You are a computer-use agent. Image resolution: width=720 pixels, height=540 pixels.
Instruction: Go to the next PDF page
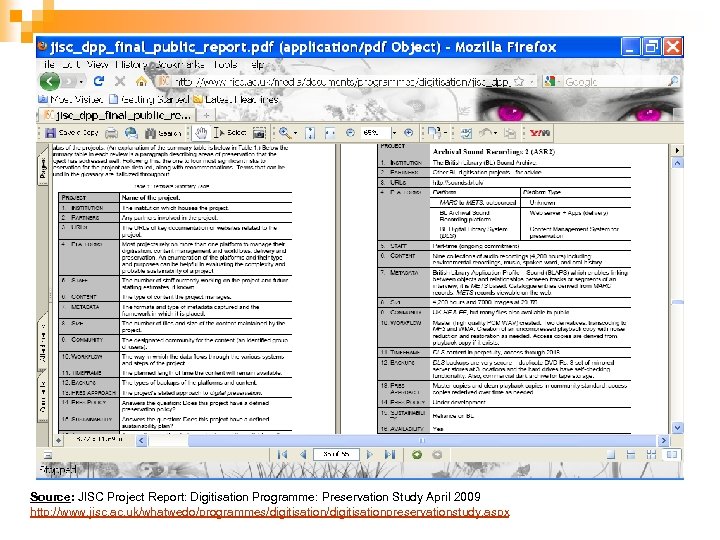pyautogui.click(x=370, y=455)
